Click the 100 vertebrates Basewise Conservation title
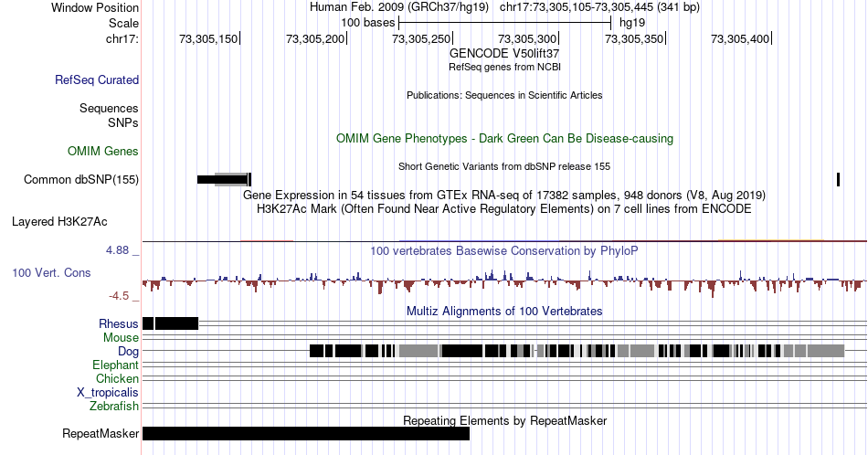The image size is (868, 455). coord(504,250)
